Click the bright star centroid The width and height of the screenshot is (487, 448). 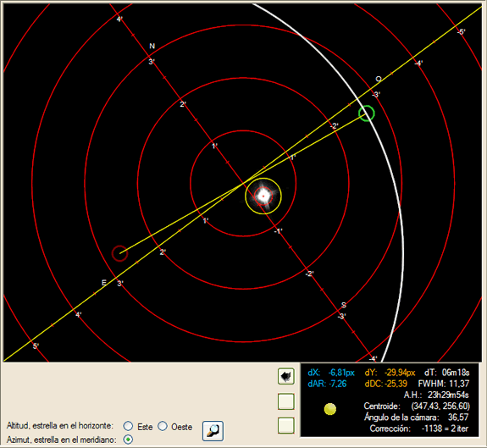[263, 196]
